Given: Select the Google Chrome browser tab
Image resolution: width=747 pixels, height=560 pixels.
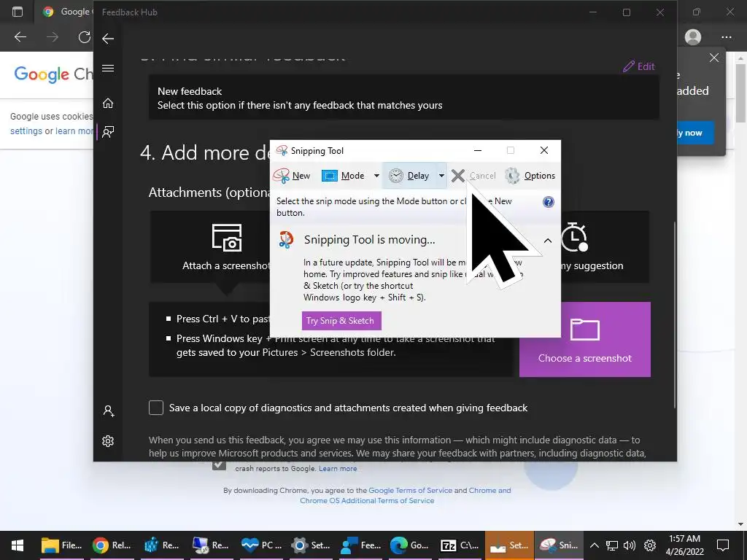Looking at the screenshot, I should pyautogui.click(x=64, y=12).
